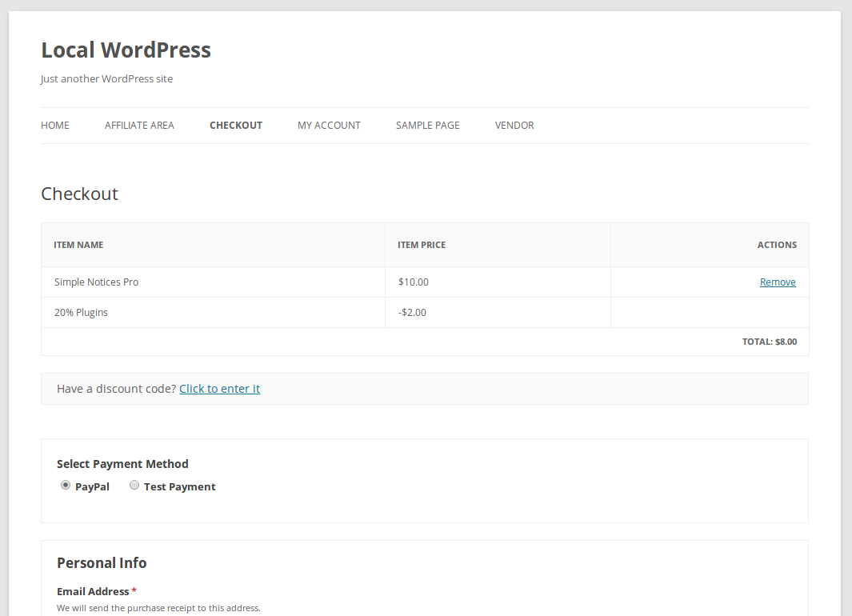Image resolution: width=852 pixels, height=616 pixels.
Task: Click the Simple Notices Pro item name
Action: 96,282
